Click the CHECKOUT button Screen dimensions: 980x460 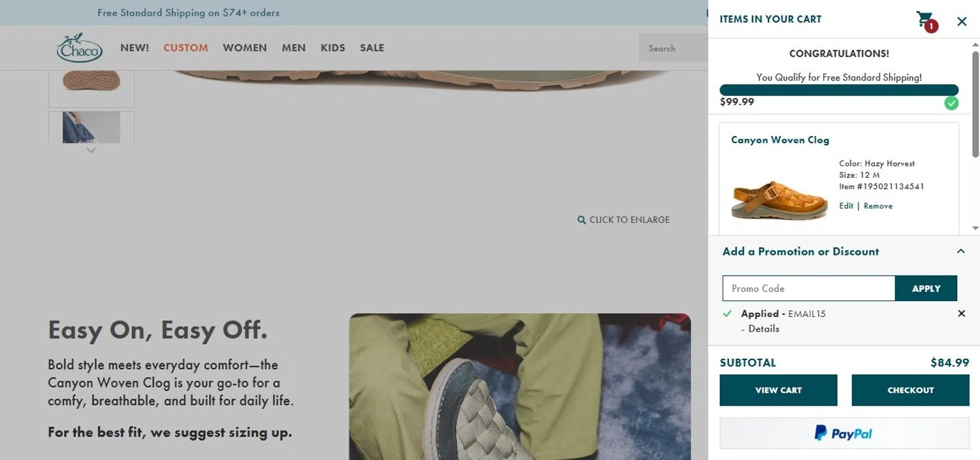tap(910, 390)
